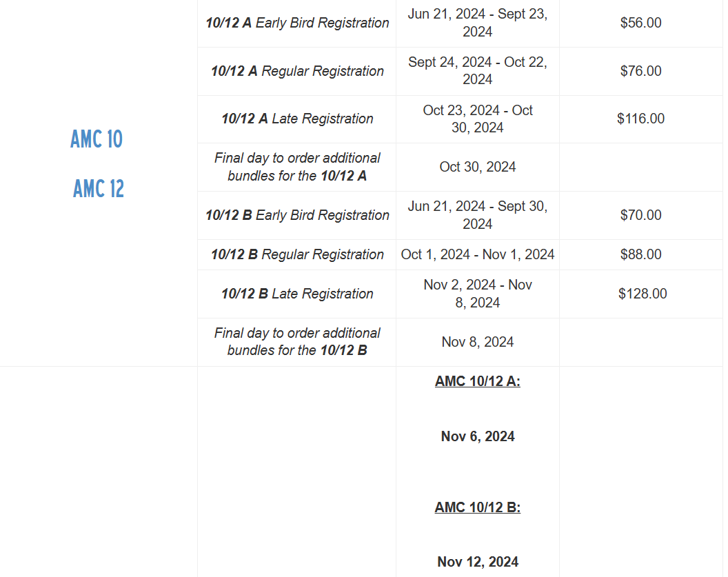Click the AMC 10/12 A: underlined heading
728x577 pixels.
point(477,381)
